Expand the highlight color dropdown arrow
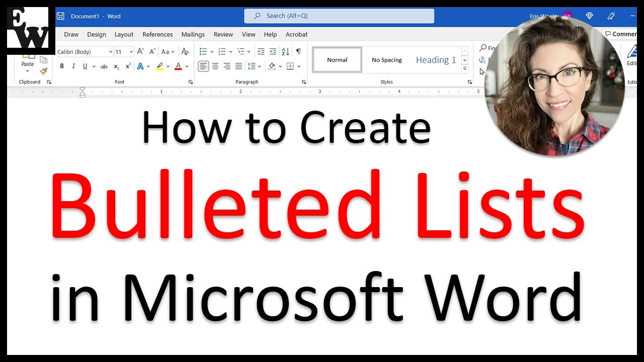The width and height of the screenshot is (644, 362). [168, 66]
